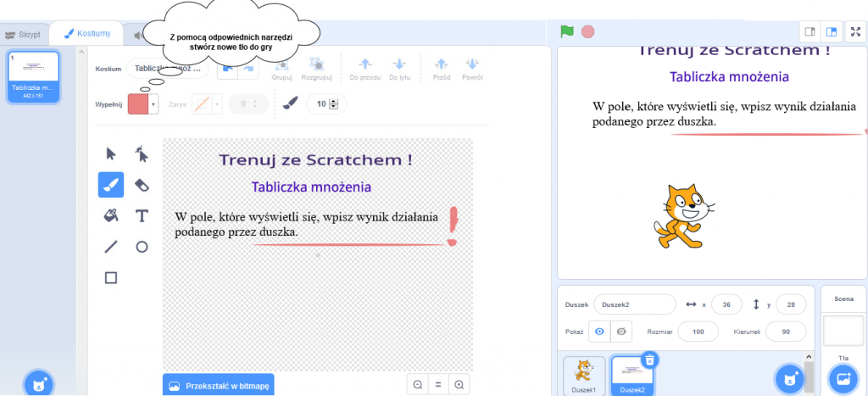
Task: Click Powrót button
Action: click(472, 69)
